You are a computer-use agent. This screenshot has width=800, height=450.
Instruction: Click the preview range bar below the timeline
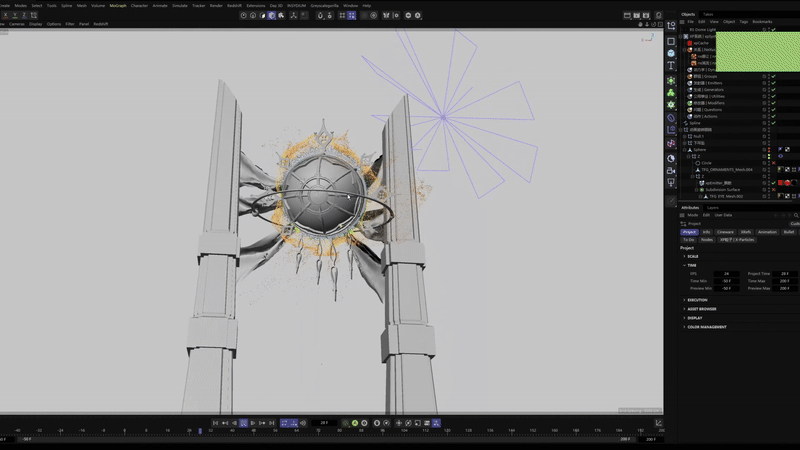pyautogui.click(x=327, y=439)
